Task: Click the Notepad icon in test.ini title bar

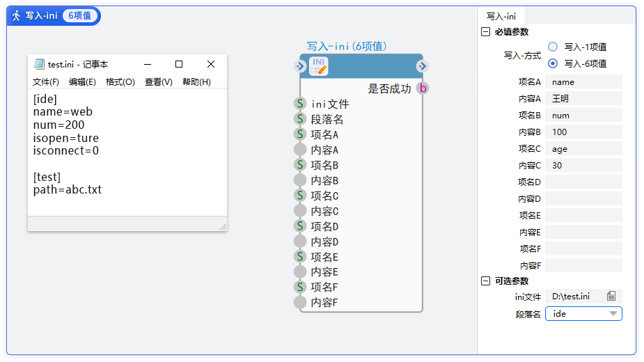Action: tap(39, 63)
